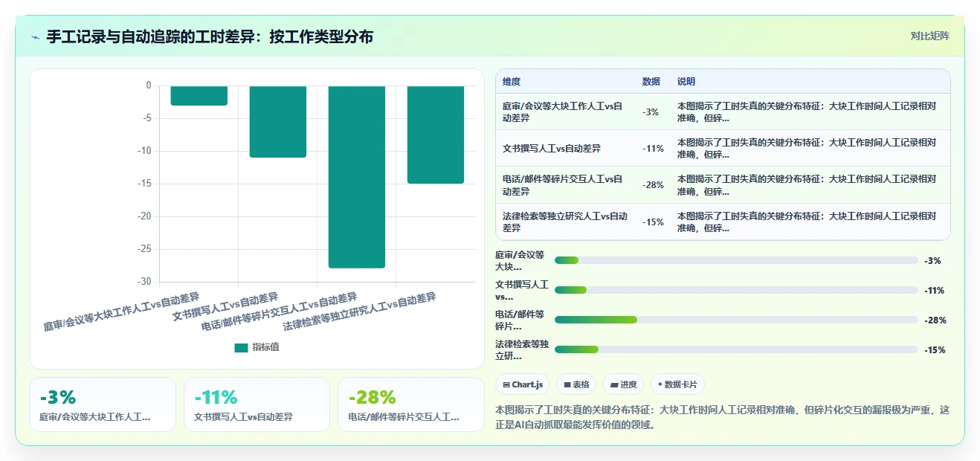Click the 文书撰写人工vs… progress label
The width and height of the screenshot is (980, 461).
522,290
